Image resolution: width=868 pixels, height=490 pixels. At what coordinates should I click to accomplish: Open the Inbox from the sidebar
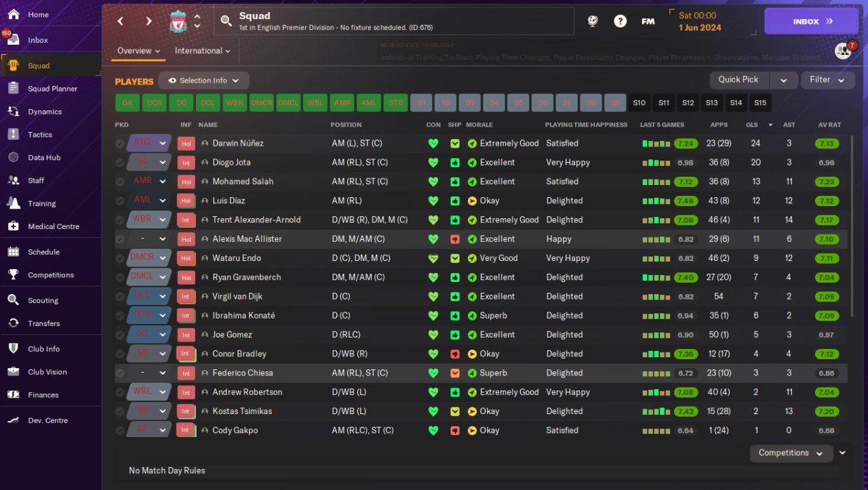[x=38, y=40]
